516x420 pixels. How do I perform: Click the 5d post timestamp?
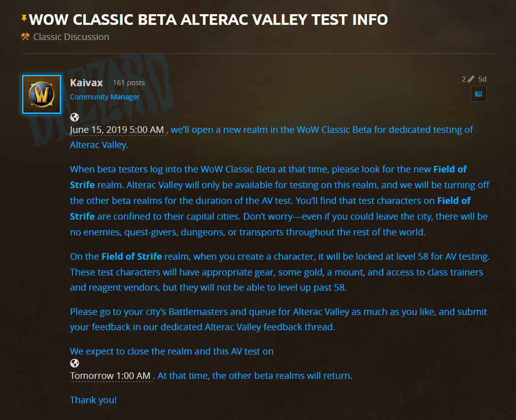coord(482,79)
